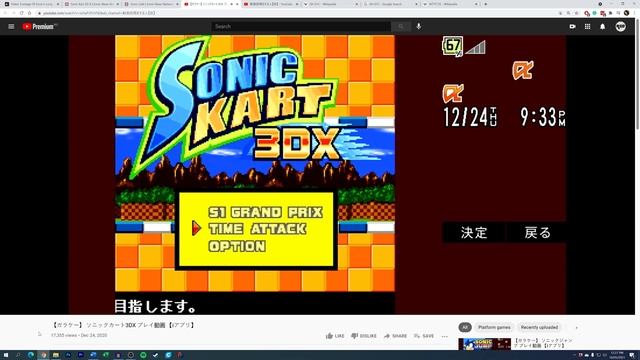Open the notifications bell
The image size is (640, 360).
(x=602, y=27)
